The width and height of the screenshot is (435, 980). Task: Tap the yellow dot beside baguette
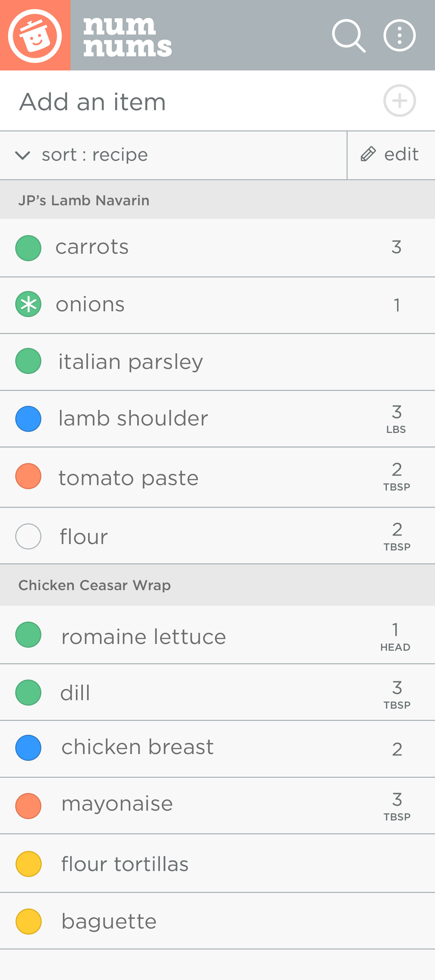pos(28,921)
